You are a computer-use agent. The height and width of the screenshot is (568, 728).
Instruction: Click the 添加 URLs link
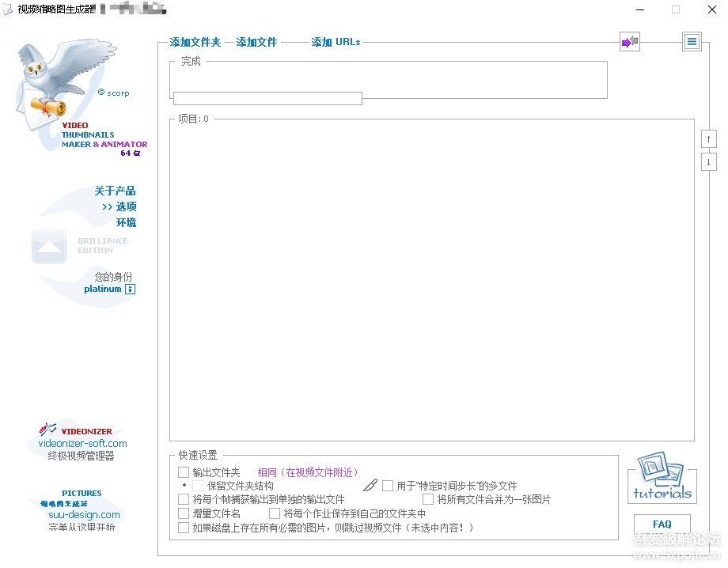coord(336,42)
